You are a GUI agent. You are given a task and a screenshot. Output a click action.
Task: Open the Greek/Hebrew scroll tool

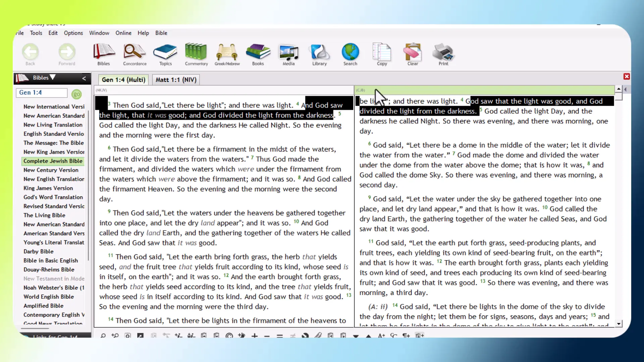click(227, 55)
